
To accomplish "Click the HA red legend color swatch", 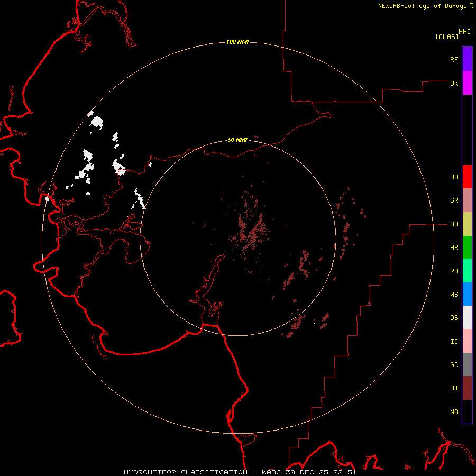I will (467, 177).
